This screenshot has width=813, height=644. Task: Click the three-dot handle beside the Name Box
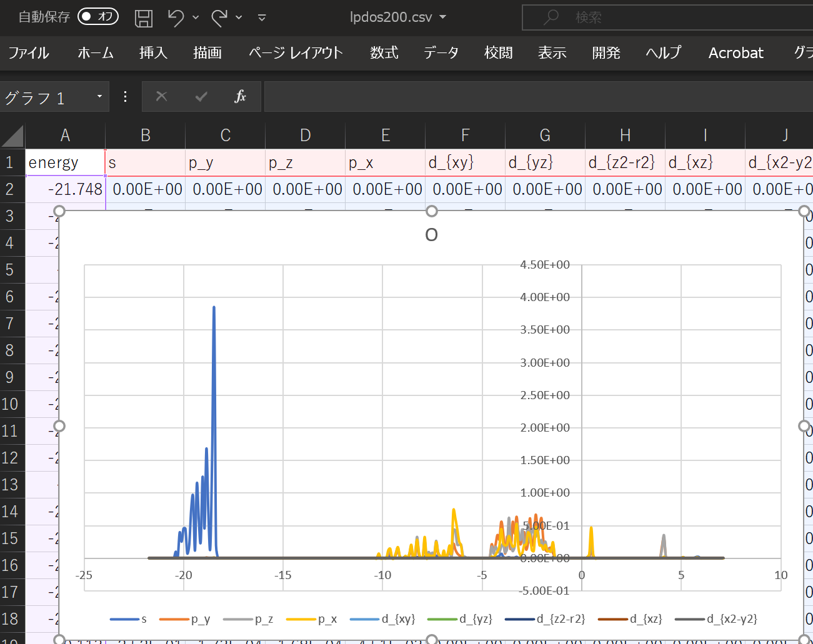click(x=126, y=97)
